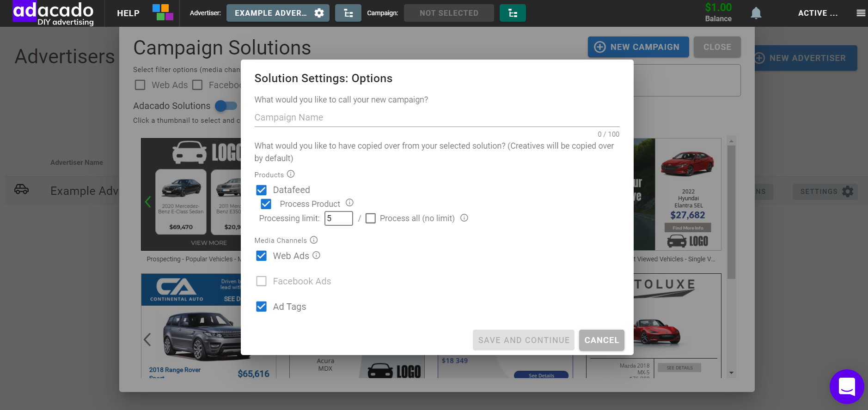
Task: Click info icon beside Web Ads
Action: [316, 255]
